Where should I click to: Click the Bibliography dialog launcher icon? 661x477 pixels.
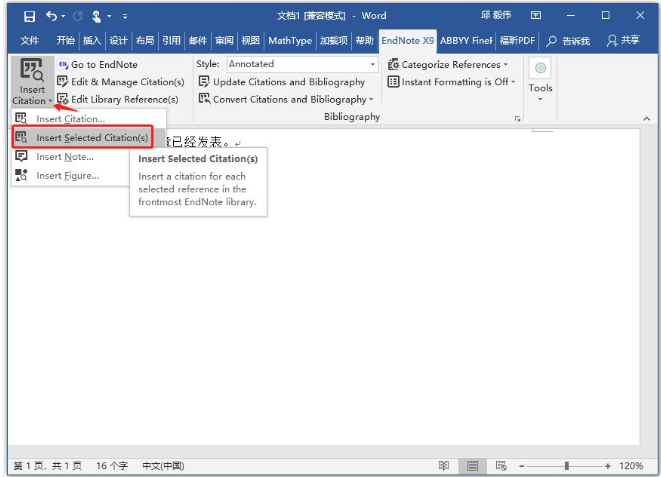(517, 119)
